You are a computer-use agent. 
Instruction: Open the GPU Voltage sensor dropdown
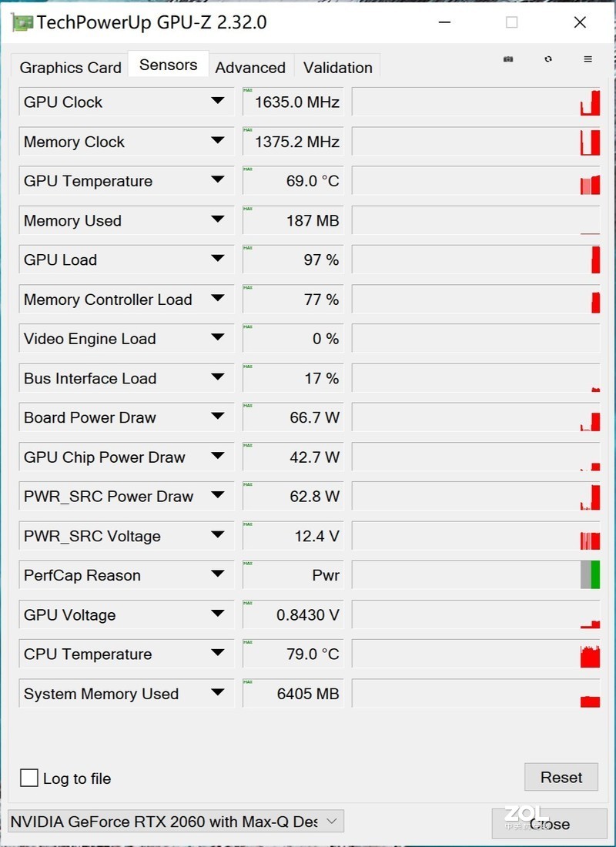click(x=218, y=614)
